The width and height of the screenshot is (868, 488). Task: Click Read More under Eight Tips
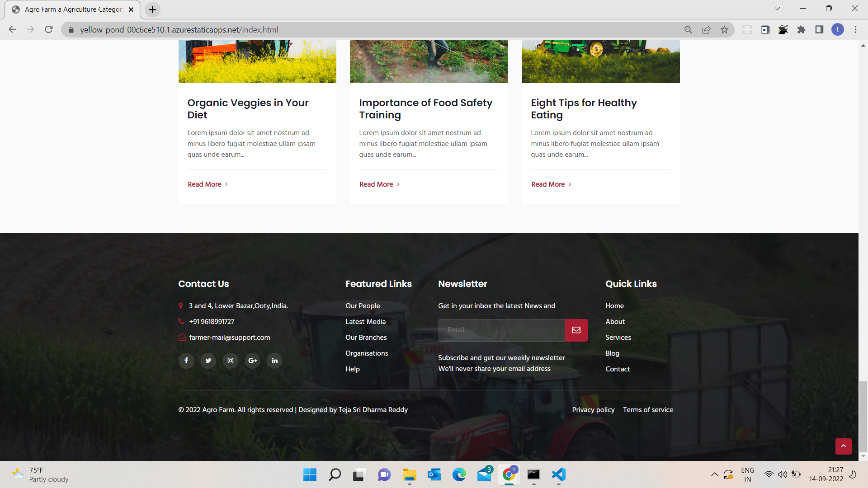(x=552, y=184)
